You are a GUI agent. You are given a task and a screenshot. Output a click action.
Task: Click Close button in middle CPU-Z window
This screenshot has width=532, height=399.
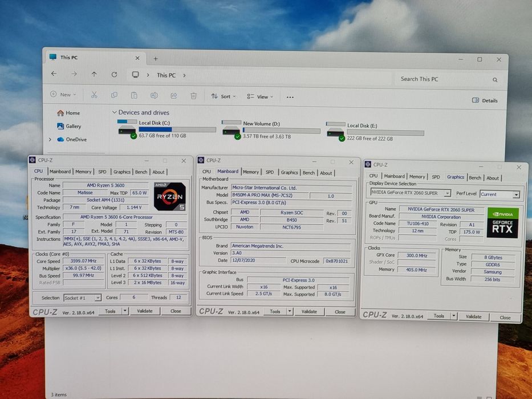pos(340,312)
